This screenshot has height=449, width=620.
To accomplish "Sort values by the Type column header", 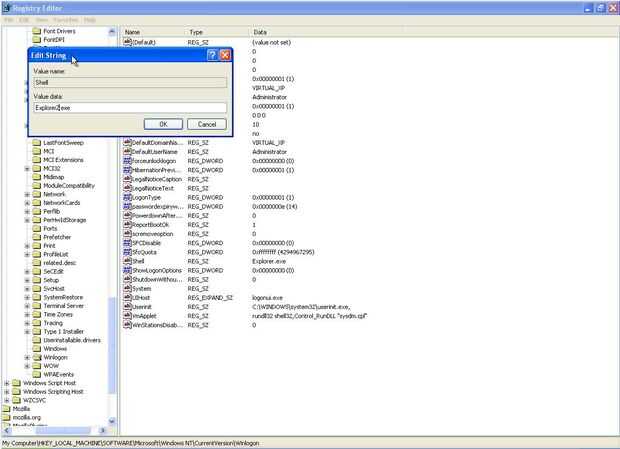I will pos(217,32).
